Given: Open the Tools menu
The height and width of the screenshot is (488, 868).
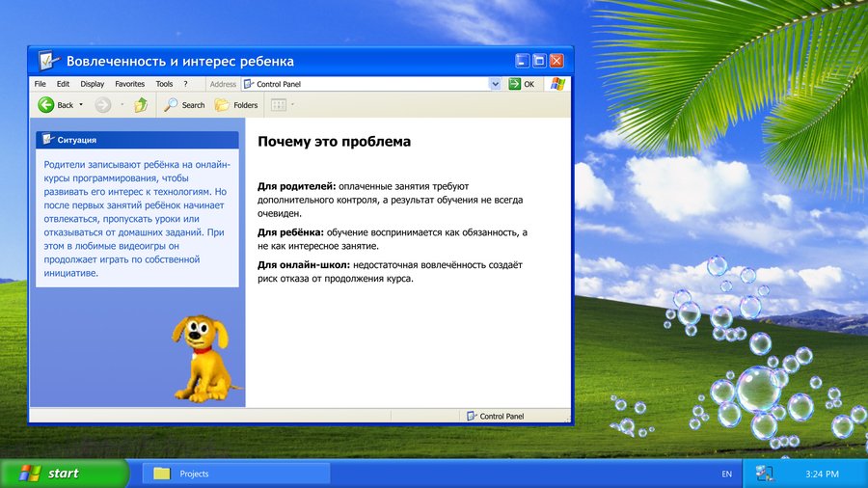Looking at the screenshot, I should coord(164,84).
